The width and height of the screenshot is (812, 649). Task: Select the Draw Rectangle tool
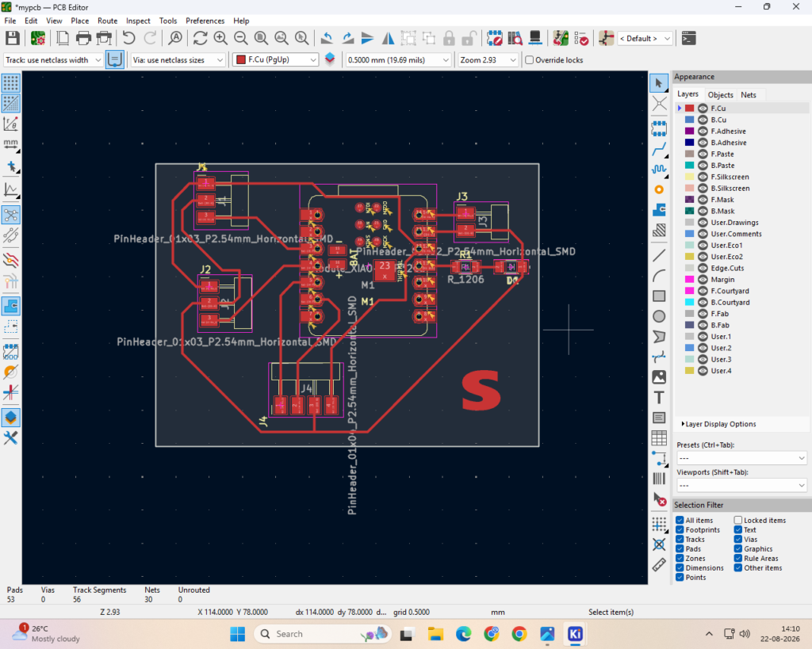659,296
